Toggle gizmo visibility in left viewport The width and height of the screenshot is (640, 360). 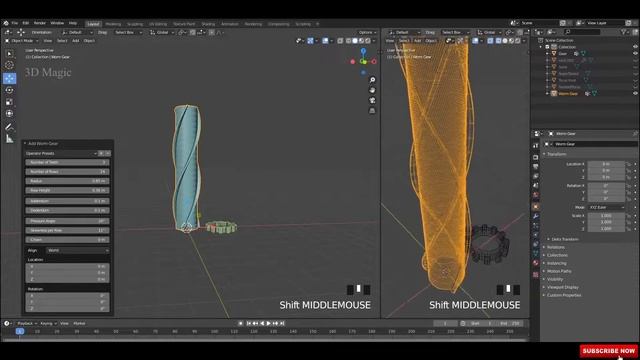311,41
